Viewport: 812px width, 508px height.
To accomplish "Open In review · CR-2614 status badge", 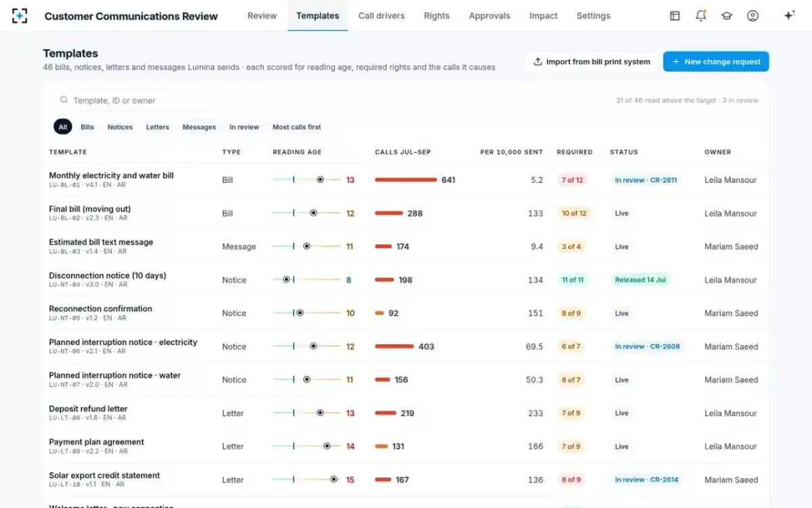I will pyautogui.click(x=646, y=480).
